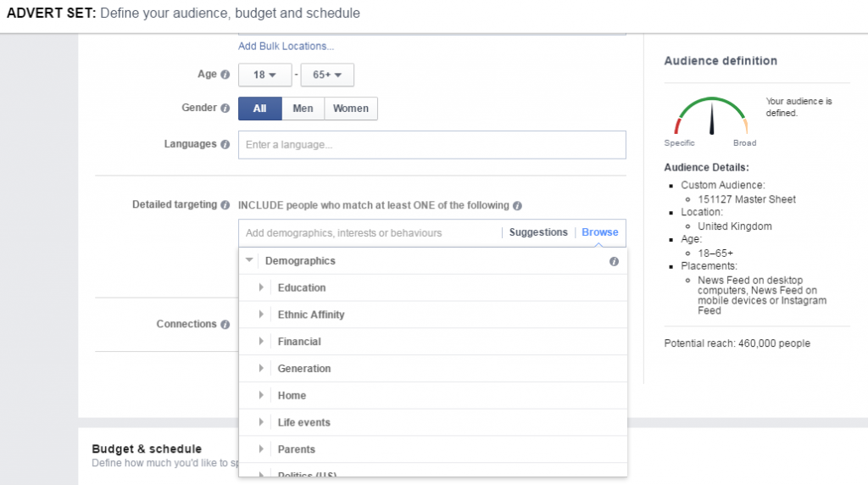Click the info icon after 'ONE of the following'
Image resolution: width=868 pixels, height=485 pixels.
point(517,206)
